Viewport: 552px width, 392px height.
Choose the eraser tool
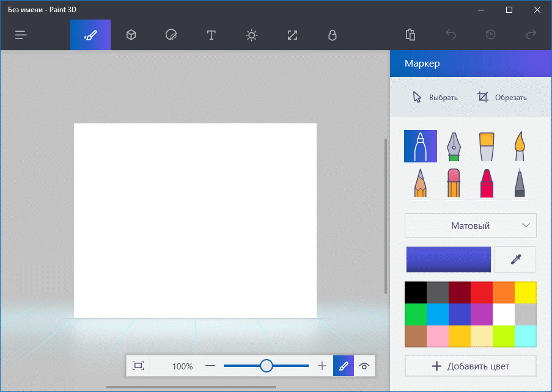tap(454, 183)
